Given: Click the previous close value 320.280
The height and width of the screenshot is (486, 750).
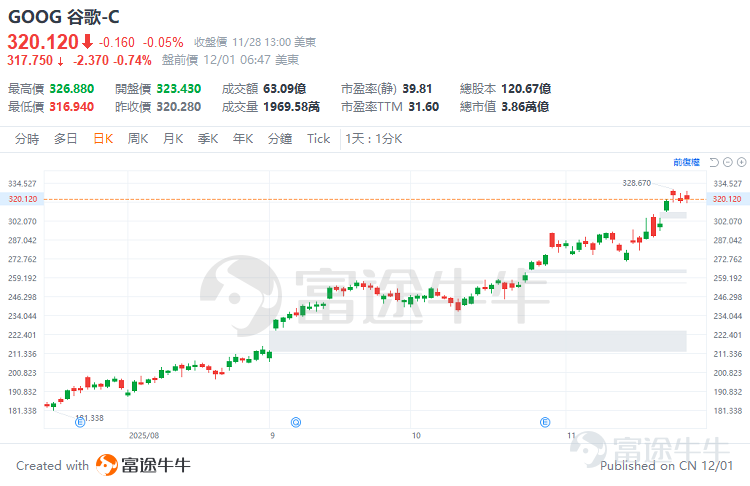Looking at the screenshot, I should click(x=179, y=107).
